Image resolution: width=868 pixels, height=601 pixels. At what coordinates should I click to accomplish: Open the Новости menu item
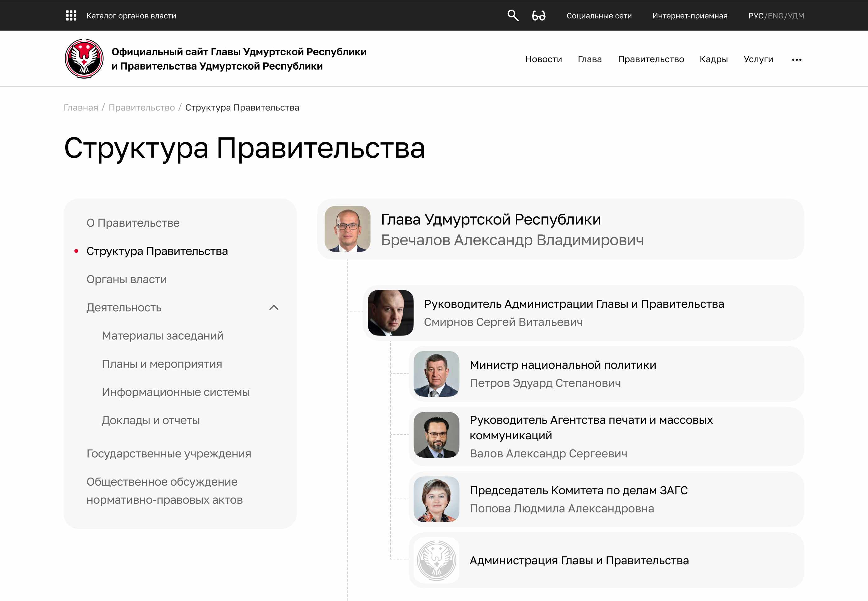coord(543,59)
